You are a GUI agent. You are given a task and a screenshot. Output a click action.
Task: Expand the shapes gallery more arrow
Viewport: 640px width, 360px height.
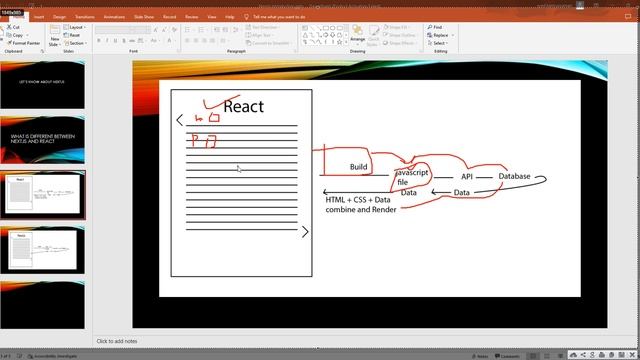[347, 42]
